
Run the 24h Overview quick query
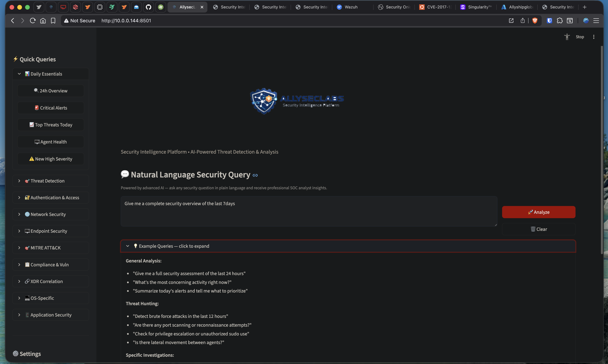(51, 91)
